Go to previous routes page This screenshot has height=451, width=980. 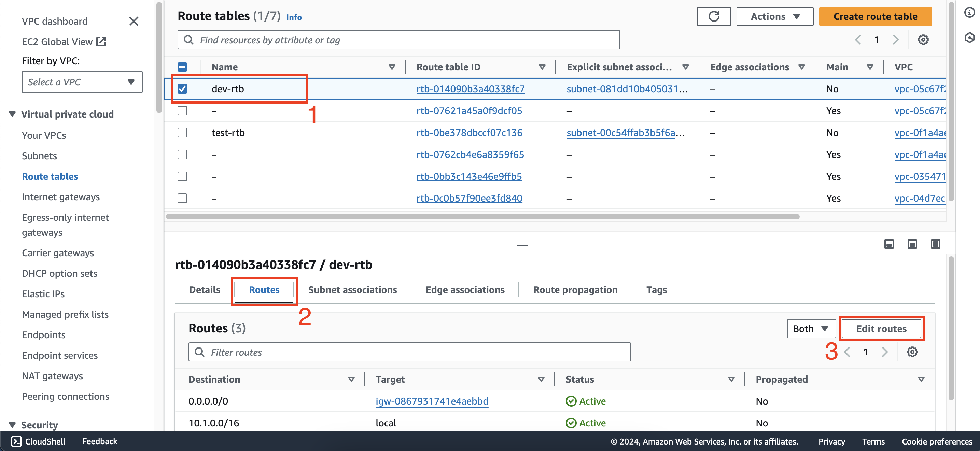(847, 352)
